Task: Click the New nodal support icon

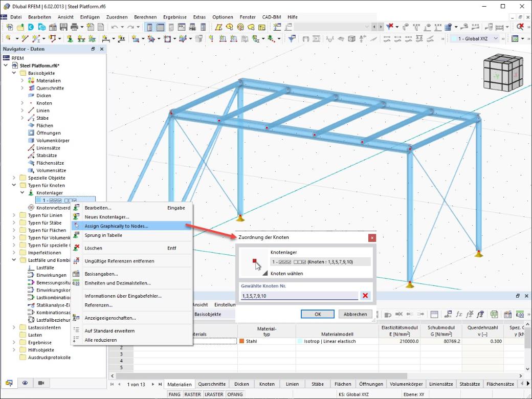Action: tap(70, 38)
